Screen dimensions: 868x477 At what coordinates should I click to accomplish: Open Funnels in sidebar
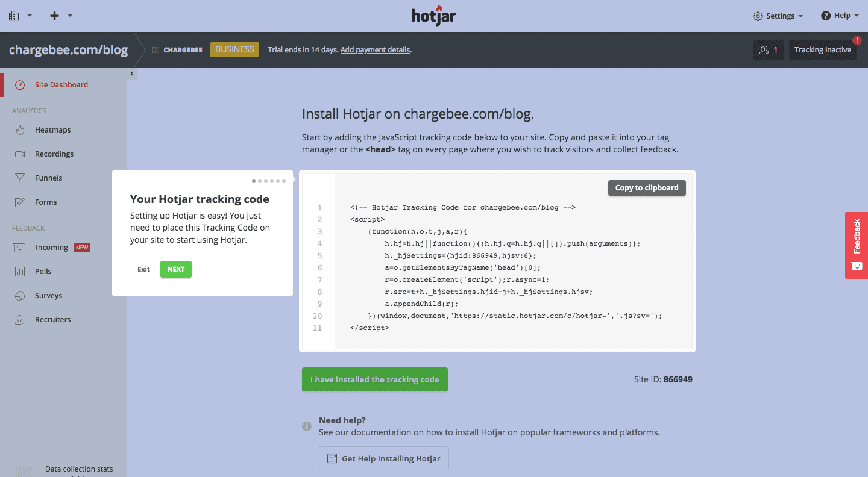point(48,178)
